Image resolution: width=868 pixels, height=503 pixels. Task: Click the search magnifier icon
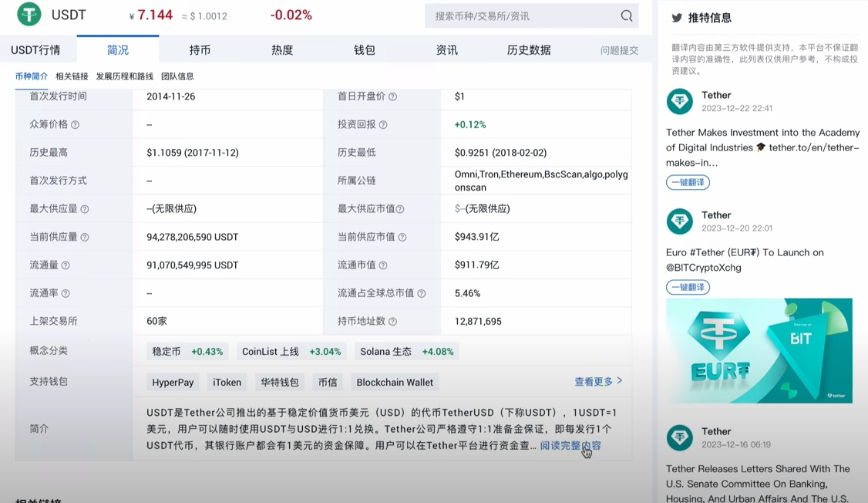pos(626,15)
